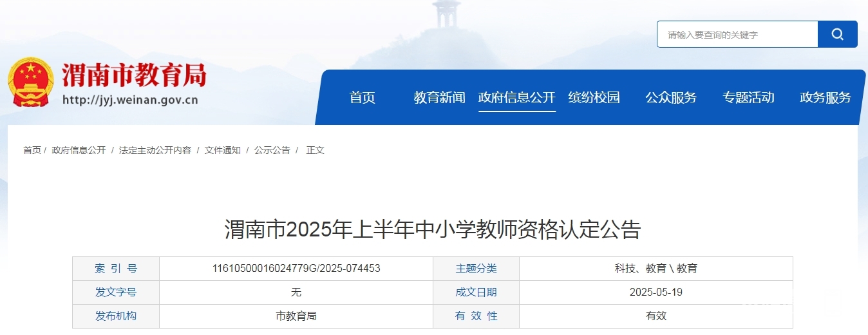Click the 渭南市教育局 site title
This screenshot has width=868, height=335.
click(x=134, y=76)
